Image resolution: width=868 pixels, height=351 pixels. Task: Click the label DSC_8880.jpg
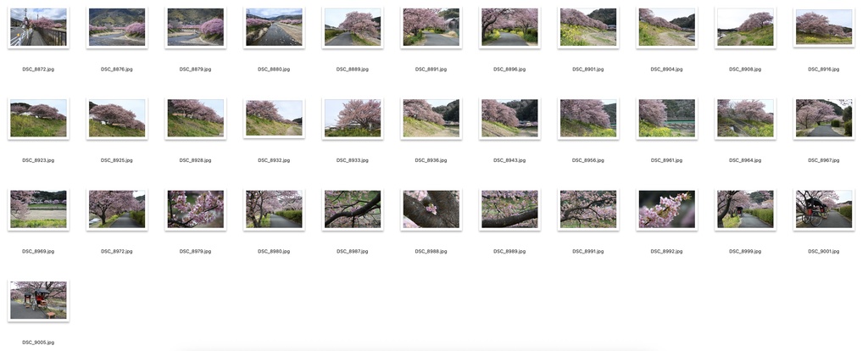[274, 70]
